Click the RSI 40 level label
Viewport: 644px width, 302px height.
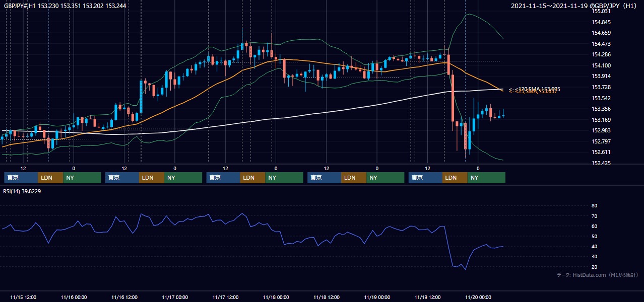point(594,246)
